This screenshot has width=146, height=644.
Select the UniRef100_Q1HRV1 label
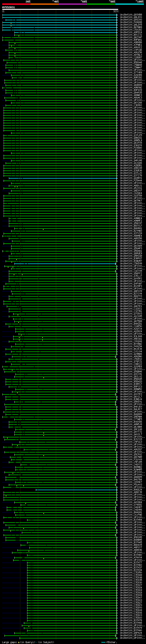(x=131, y=178)
